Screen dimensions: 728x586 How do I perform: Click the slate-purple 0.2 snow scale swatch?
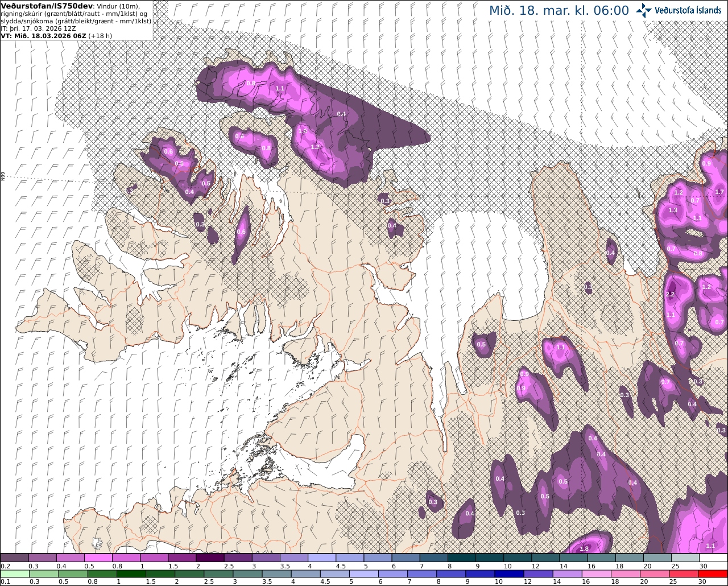[14, 558]
